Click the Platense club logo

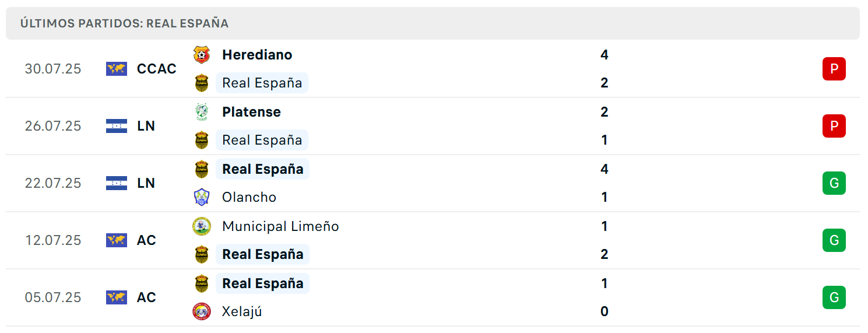click(202, 112)
